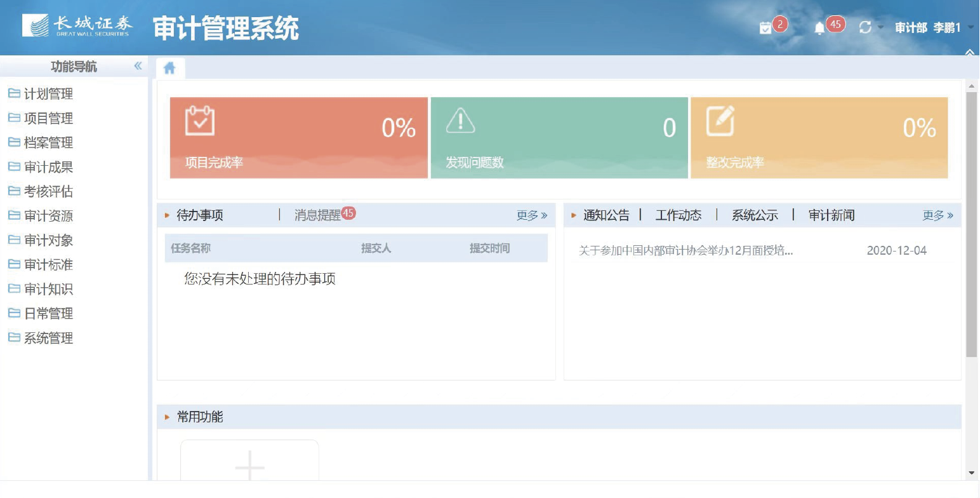Image resolution: width=980 pixels, height=498 pixels.
Task: Click 更多 link in 待办事项 panel
Action: [531, 215]
